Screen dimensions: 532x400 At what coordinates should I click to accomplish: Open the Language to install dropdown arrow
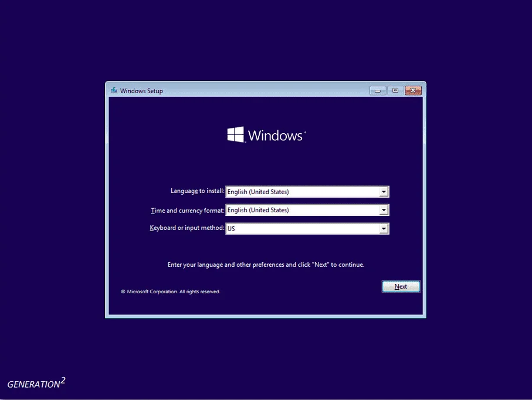384,192
